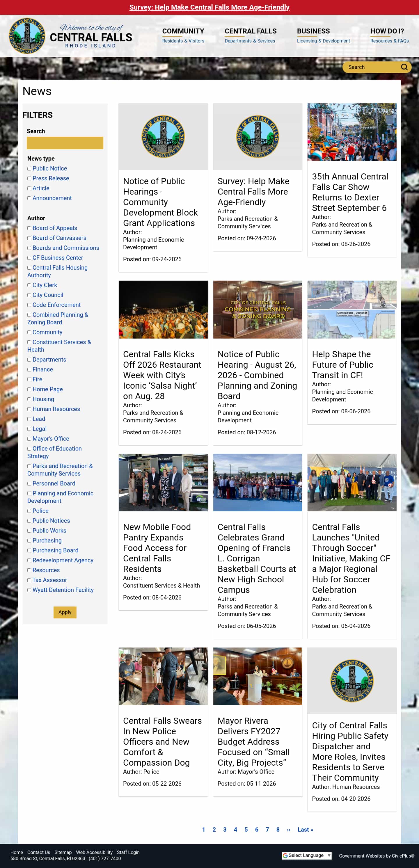Viewport: 419px width, 868px height.
Task: Click the Mobile Food Pantry photo
Action: pos(163,483)
